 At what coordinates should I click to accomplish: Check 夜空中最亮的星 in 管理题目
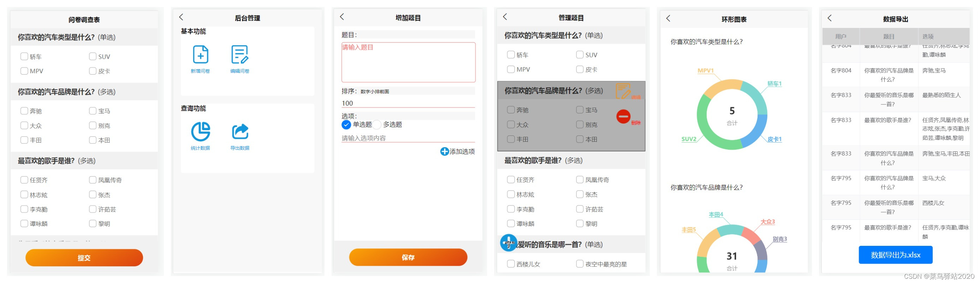[x=580, y=264]
